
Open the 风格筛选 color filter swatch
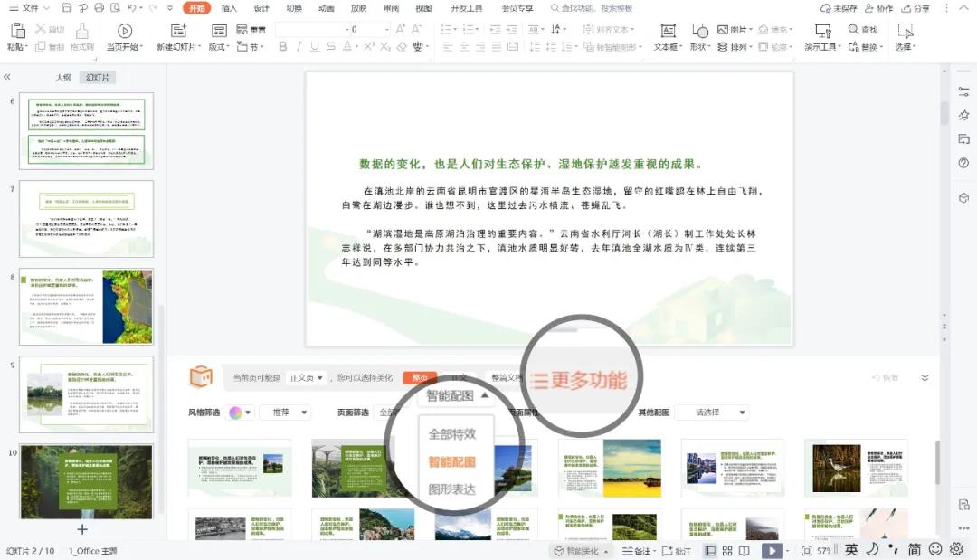(x=237, y=412)
